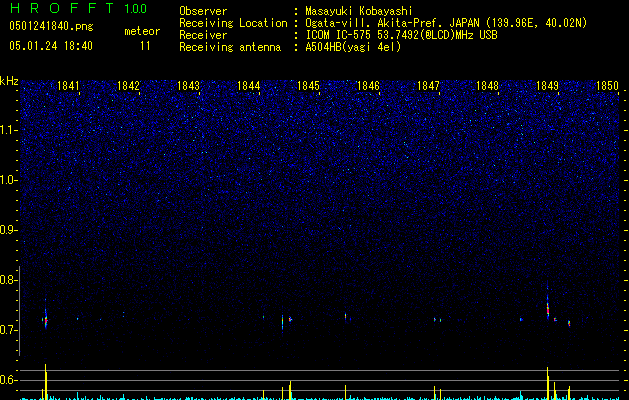
Task: Click the 1.1 frequency axis label
Action: [8, 130]
